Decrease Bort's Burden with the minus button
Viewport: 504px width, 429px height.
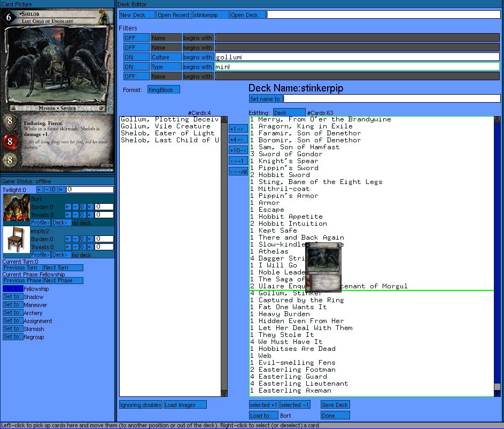coord(75,207)
